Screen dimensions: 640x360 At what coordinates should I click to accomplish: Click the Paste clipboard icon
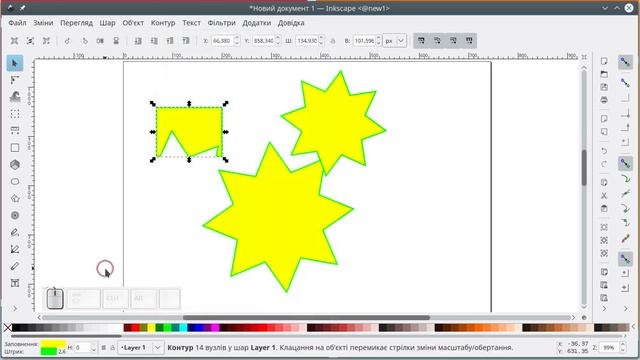tap(604, 209)
